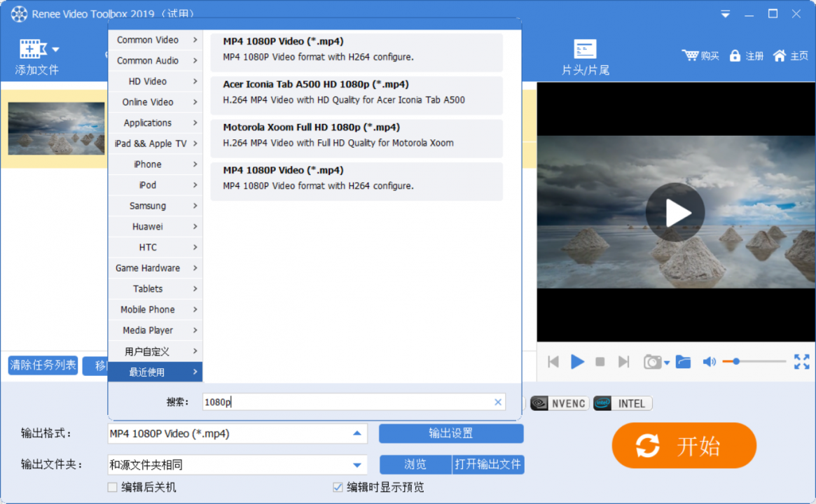Skip to next track in player

623,361
